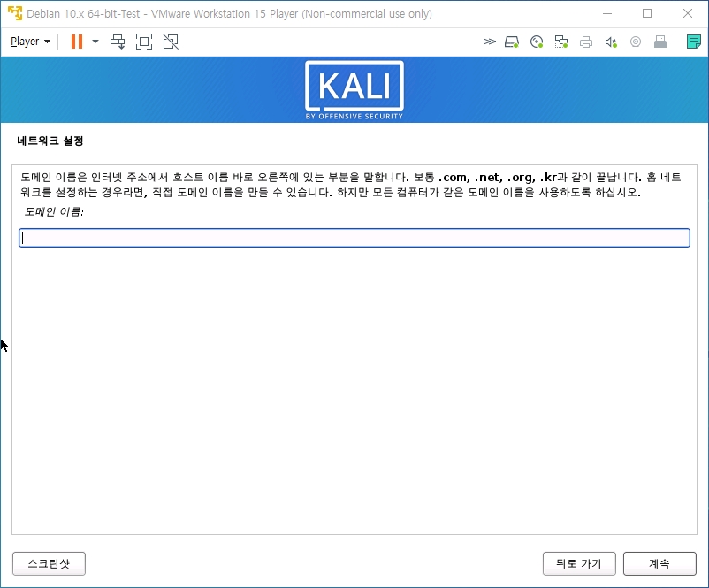
Task: Click the camera device icon
Action: tap(636, 42)
